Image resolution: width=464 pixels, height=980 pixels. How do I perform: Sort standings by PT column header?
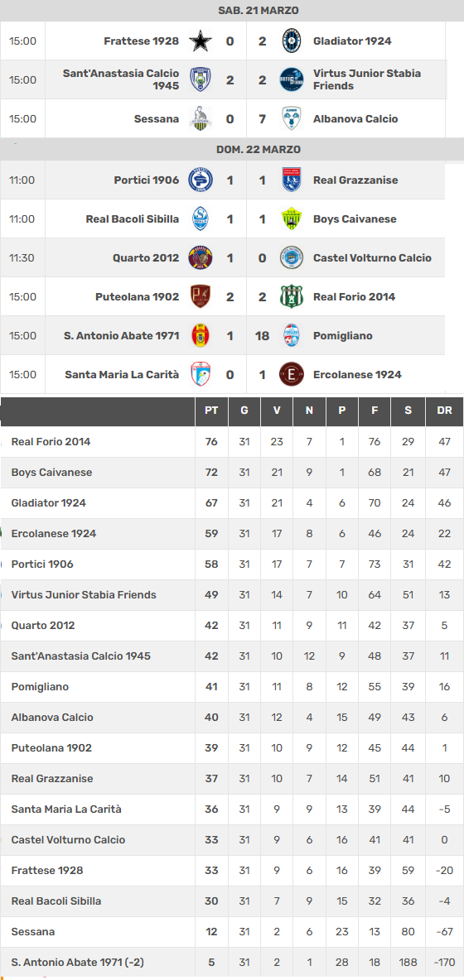[211, 411]
